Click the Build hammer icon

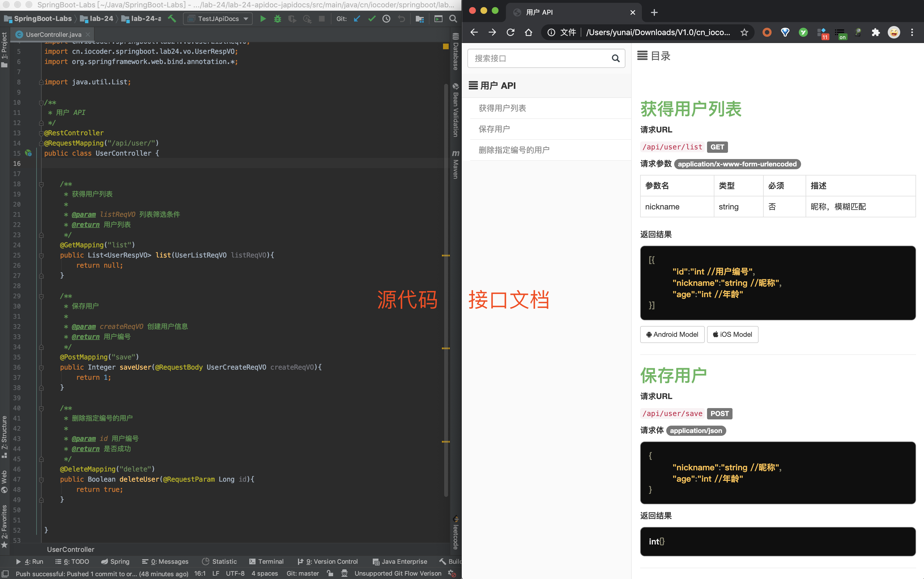(x=172, y=19)
